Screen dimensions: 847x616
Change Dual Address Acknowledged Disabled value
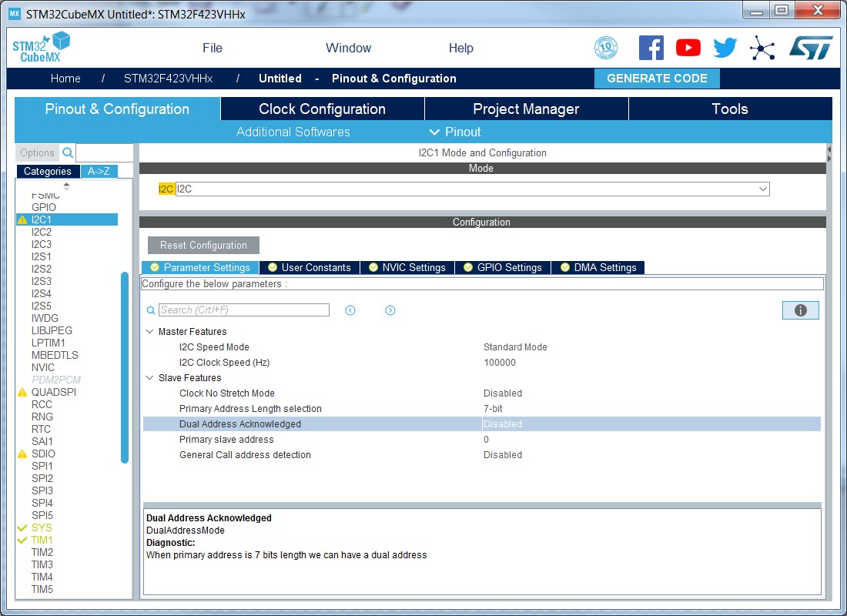(503, 424)
